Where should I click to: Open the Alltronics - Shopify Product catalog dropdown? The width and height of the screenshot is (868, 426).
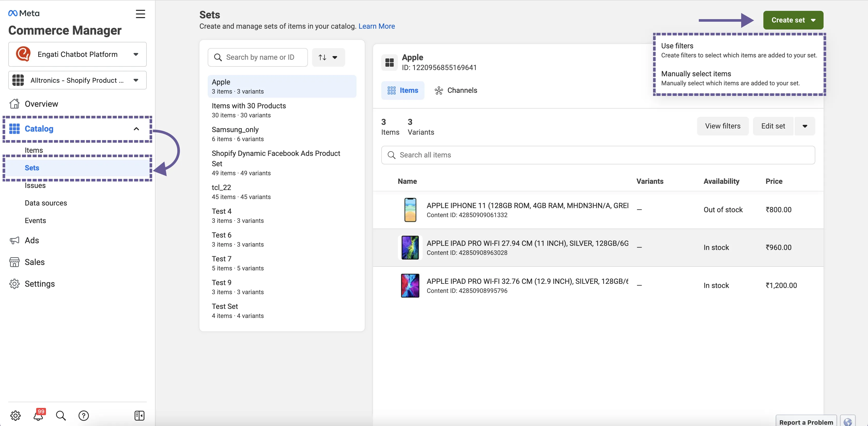click(x=77, y=80)
